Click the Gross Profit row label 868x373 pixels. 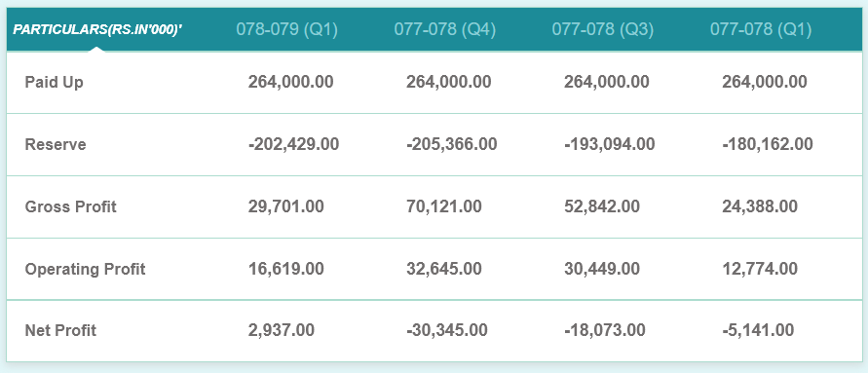click(71, 207)
